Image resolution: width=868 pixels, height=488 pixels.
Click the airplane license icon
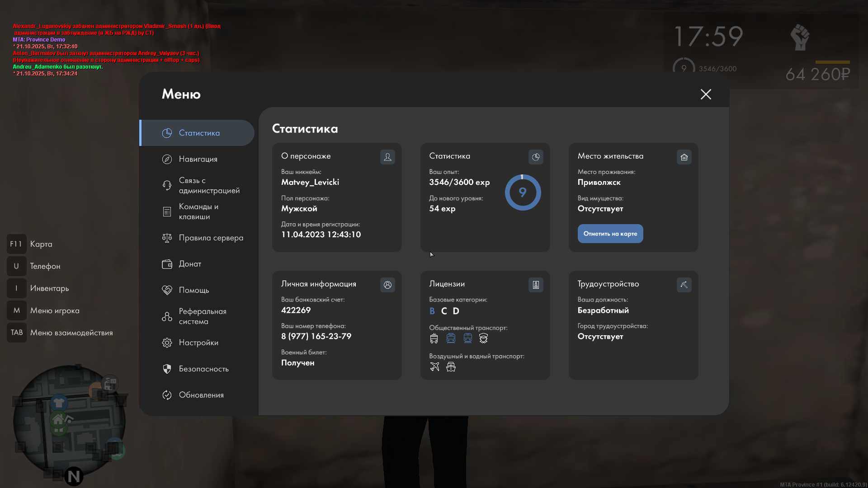point(434,367)
